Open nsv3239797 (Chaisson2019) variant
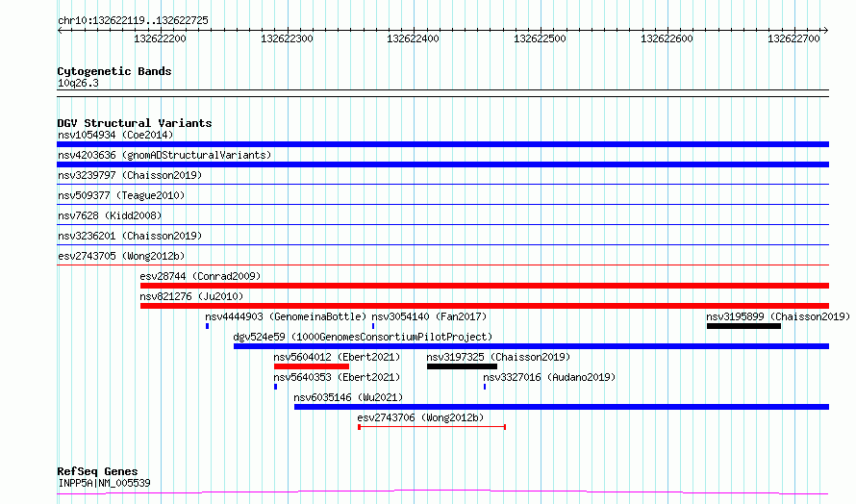This screenshot has height=504, width=856. point(130,175)
